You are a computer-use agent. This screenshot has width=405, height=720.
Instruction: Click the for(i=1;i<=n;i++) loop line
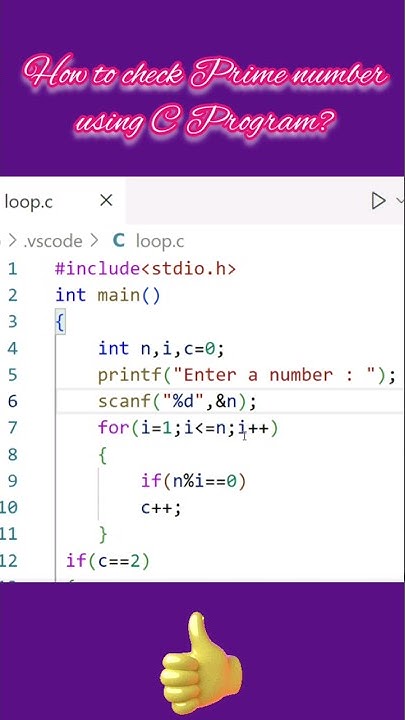click(x=188, y=428)
